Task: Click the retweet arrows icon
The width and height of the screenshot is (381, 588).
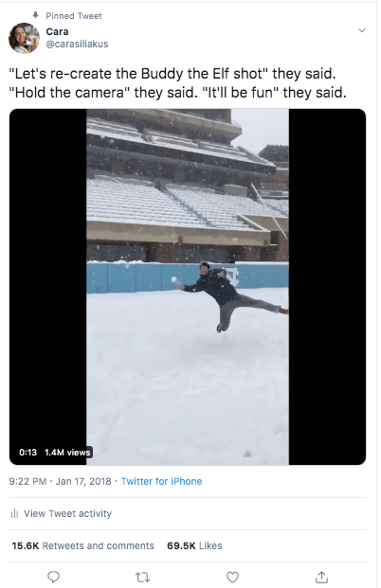Action: click(142, 578)
